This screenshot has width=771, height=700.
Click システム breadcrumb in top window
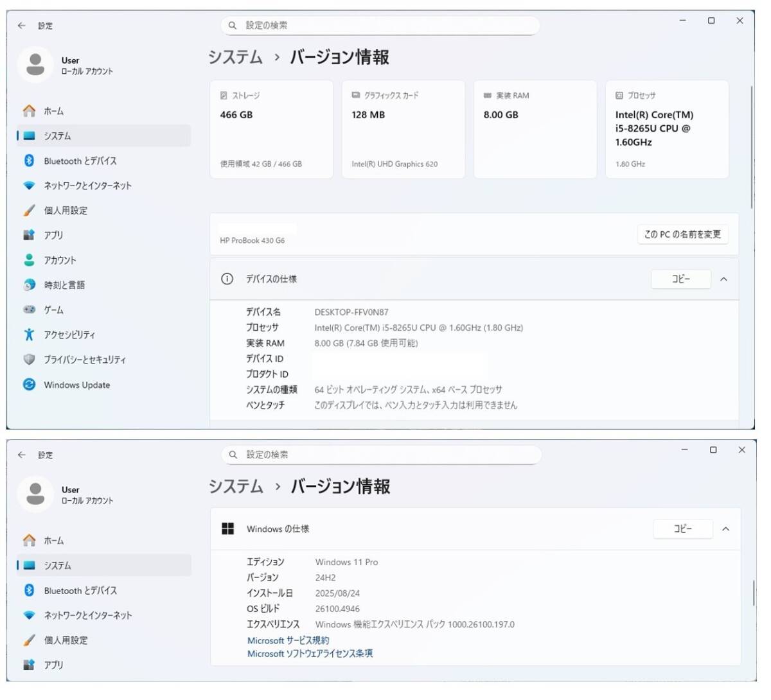point(235,57)
